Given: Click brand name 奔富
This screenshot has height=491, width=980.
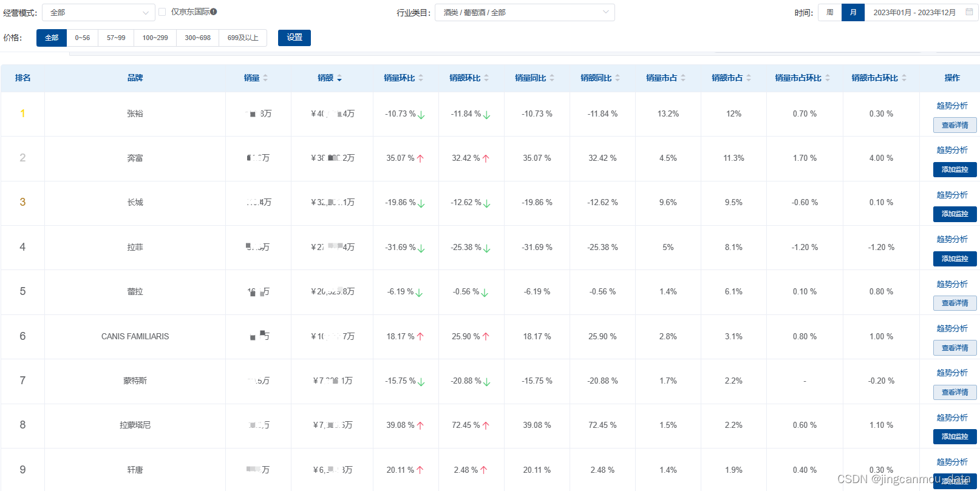Looking at the screenshot, I should (135, 158).
